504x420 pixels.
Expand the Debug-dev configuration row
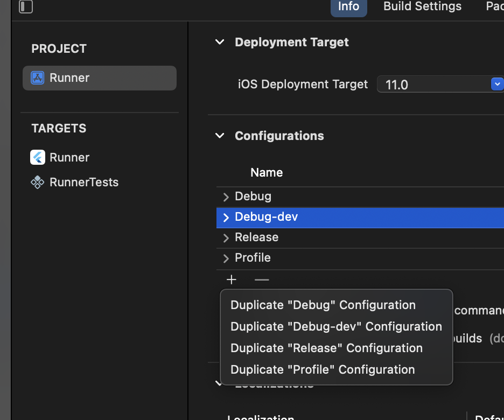click(x=226, y=217)
